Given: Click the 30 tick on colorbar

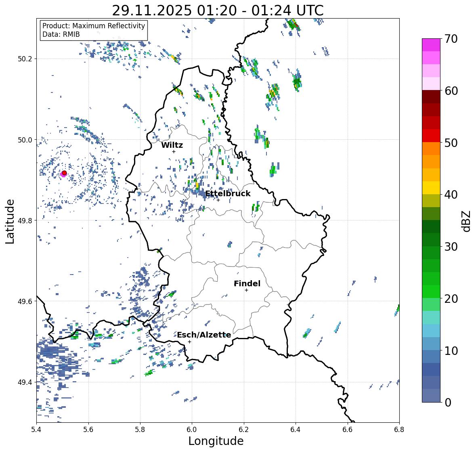Looking at the screenshot, I should click(451, 246).
